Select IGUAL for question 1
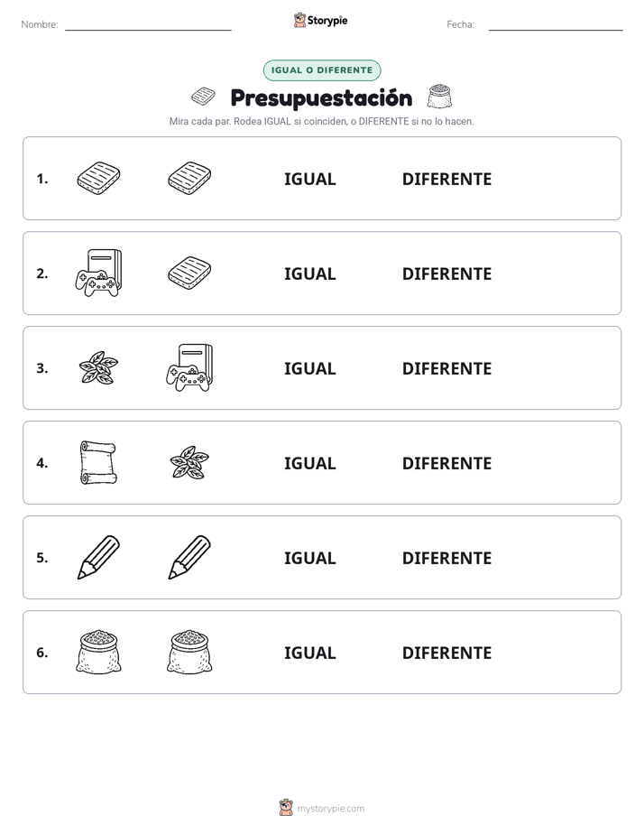This screenshot has height=834, width=644. [x=309, y=180]
